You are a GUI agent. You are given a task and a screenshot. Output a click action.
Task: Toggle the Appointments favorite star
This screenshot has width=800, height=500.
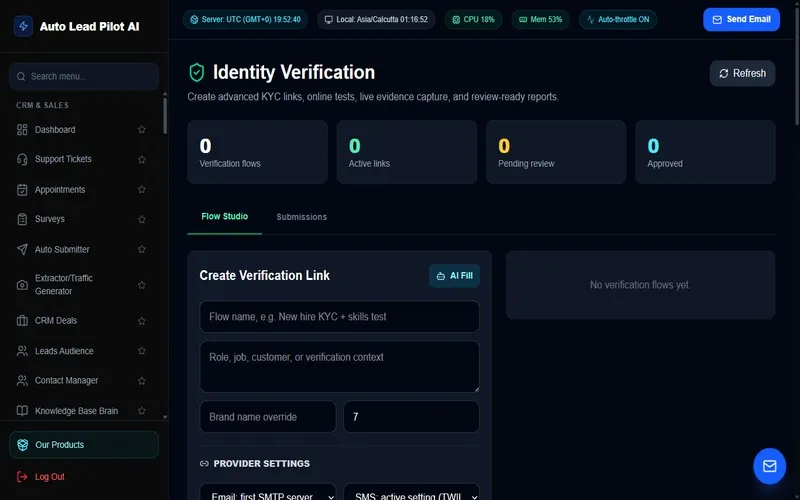pos(142,189)
